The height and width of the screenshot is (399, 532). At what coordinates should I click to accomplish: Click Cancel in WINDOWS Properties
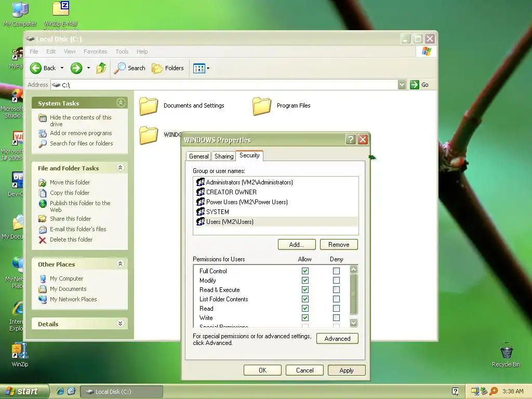pos(304,370)
